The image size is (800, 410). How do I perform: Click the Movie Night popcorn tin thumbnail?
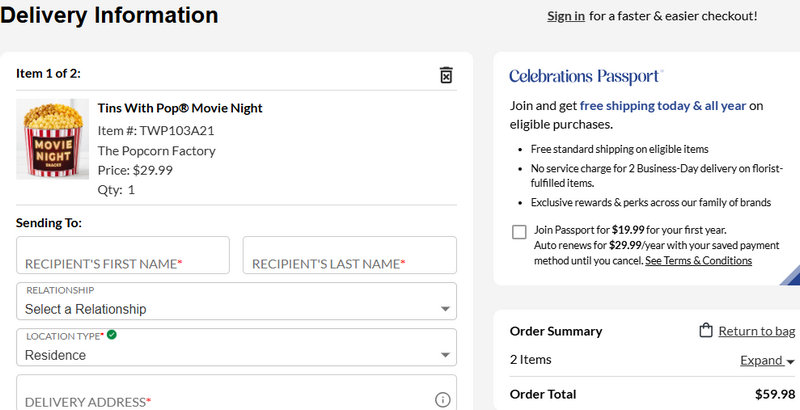[x=53, y=138]
